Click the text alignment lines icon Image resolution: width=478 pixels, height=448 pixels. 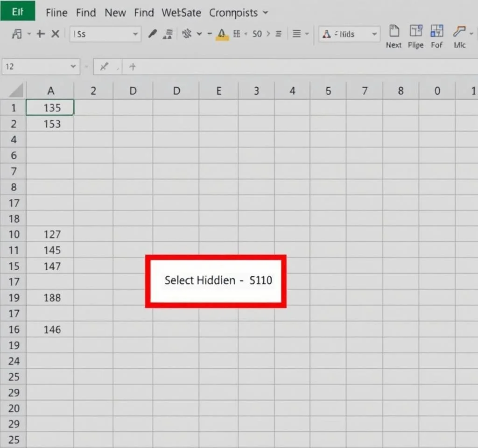[x=296, y=34]
